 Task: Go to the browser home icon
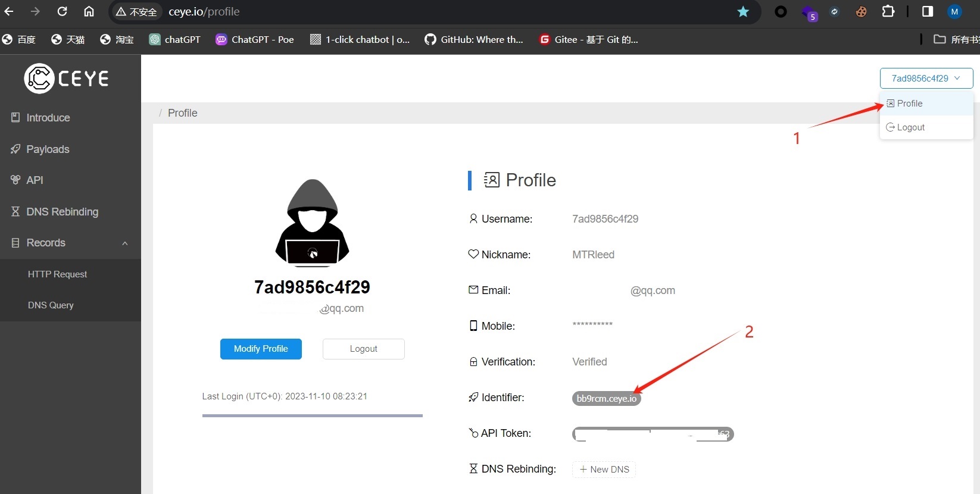(89, 11)
